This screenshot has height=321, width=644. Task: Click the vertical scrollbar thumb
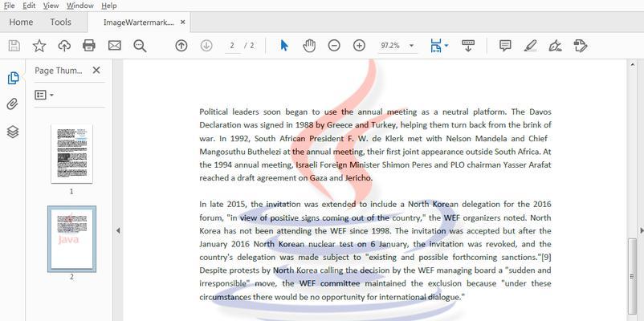tap(632, 276)
